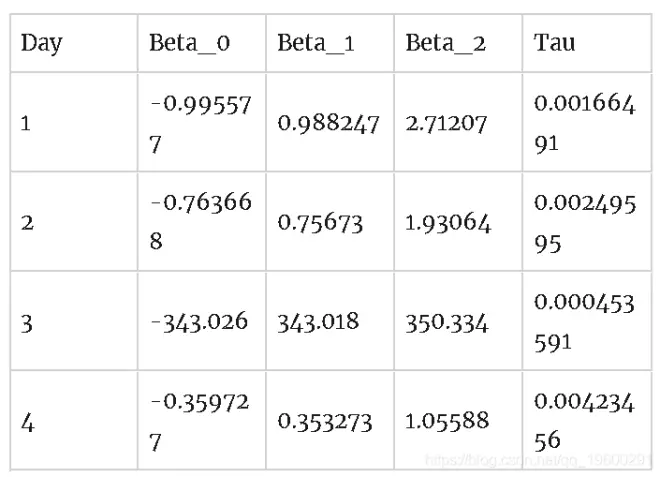The width and height of the screenshot is (660, 477).
Task: Open the blog.csdn.net watermark link
Action: tap(540, 459)
